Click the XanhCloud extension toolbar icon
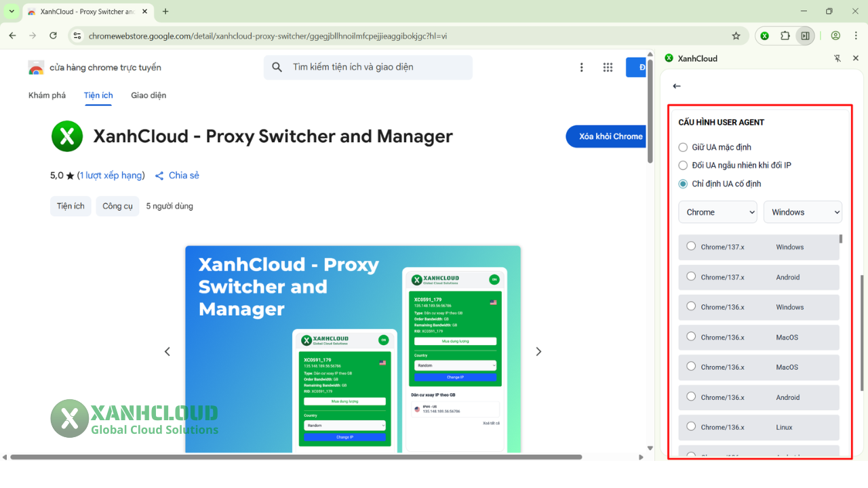The image size is (868, 488). (x=765, y=36)
